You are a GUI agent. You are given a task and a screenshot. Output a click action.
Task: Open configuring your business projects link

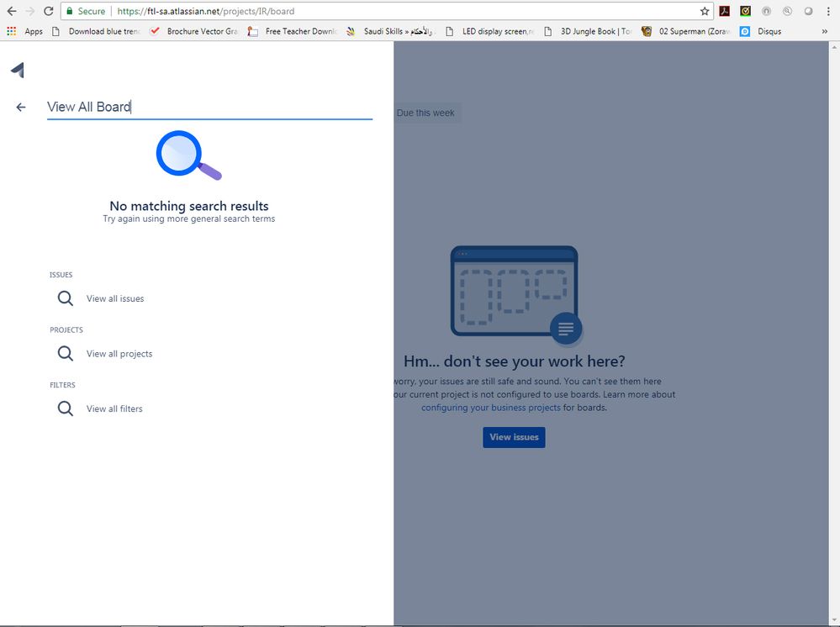point(491,408)
